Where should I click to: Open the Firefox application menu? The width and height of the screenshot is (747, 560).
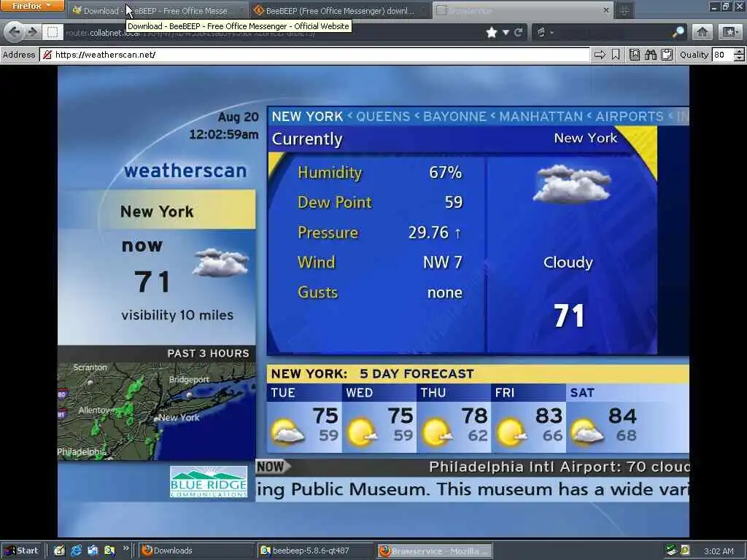tap(32, 6)
